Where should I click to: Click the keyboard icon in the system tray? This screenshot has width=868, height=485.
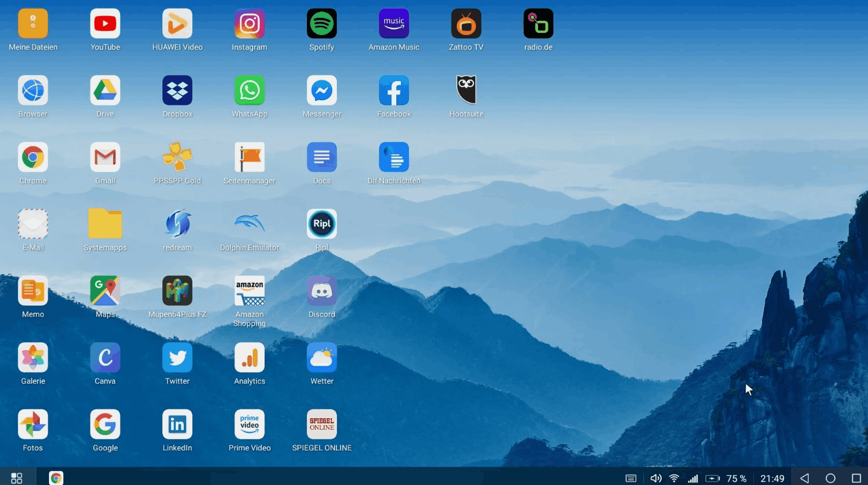pyautogui.click(x=631, y=479)
